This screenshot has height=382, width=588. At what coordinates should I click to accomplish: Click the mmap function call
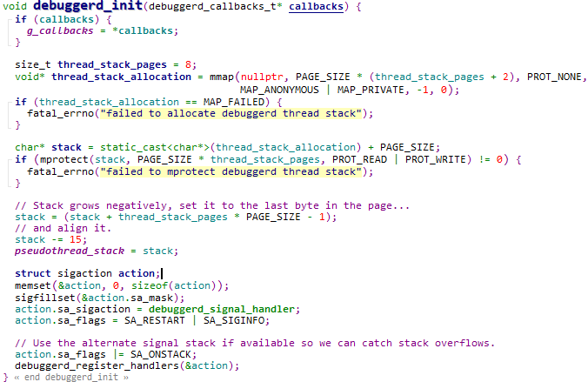[222, 77]
